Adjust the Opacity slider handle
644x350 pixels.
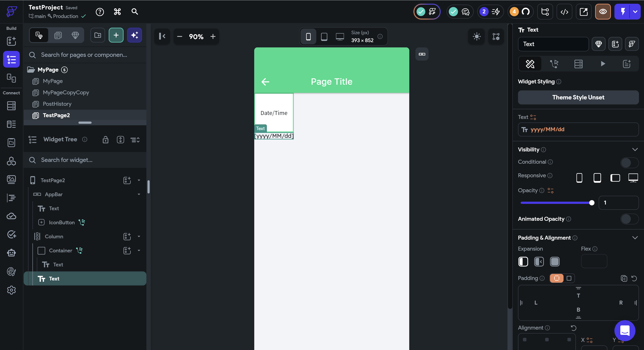pos(591,203)
